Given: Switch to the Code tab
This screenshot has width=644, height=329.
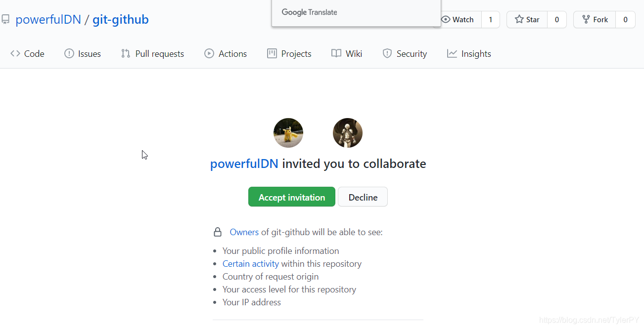Looking at the screenshot, I should [28, 54].
